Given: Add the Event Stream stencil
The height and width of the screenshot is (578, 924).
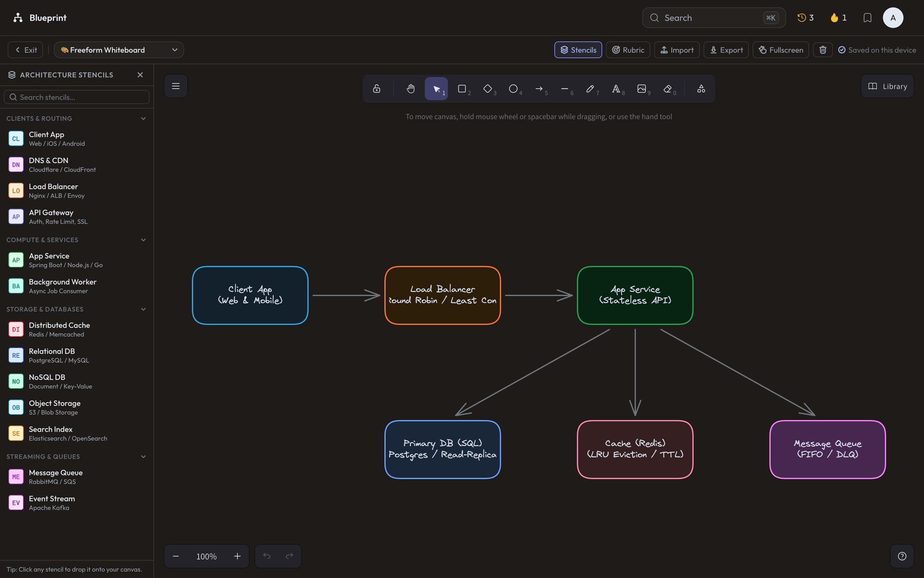Looking at the screenshot, I should pyautogui.click(x=77, y=503).
